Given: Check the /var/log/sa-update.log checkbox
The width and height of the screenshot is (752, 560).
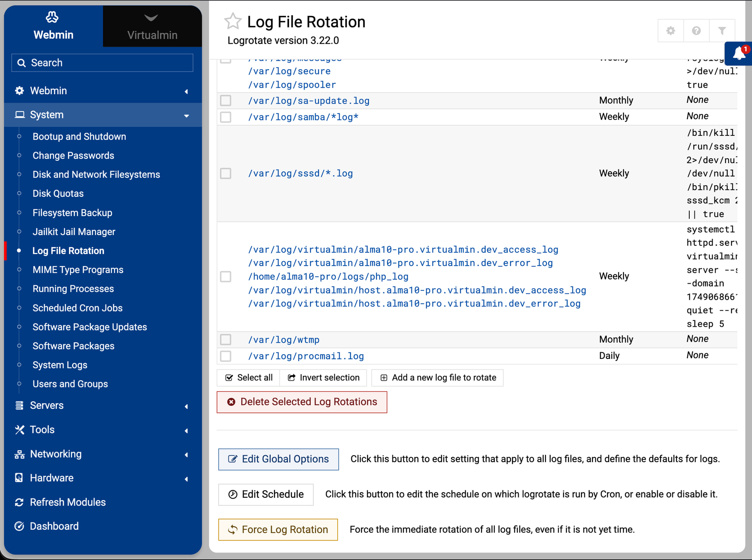Looking at the screenshot, I should (x=226, y=101).
